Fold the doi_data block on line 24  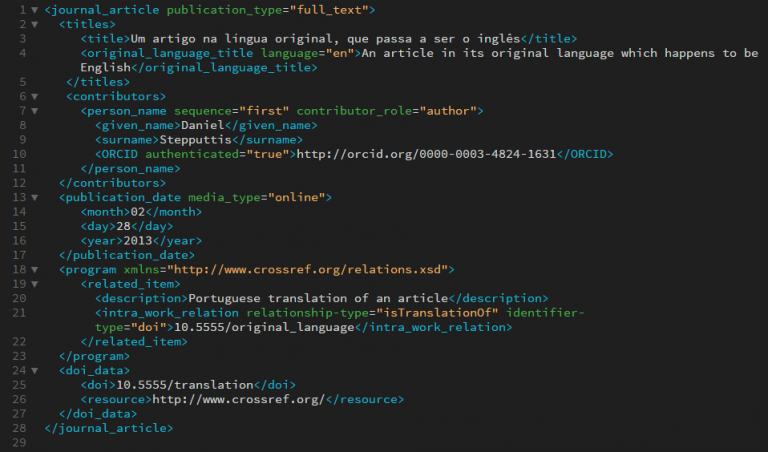[35, 371]
